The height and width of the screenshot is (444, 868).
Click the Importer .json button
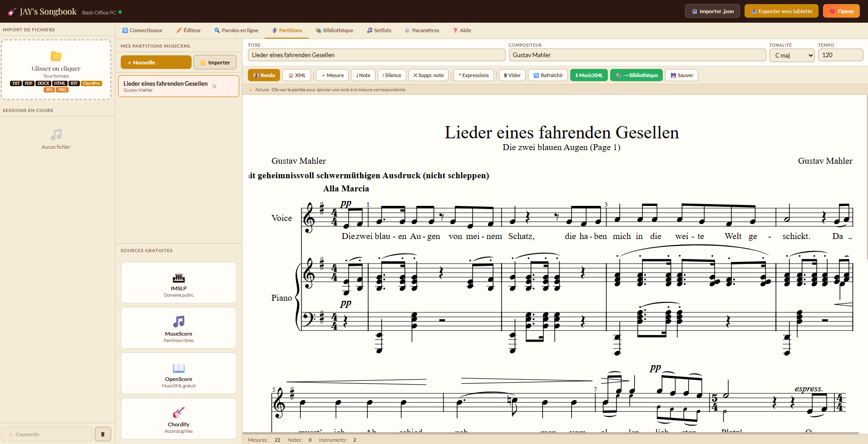pyautogui.click(x=712, y=11)
